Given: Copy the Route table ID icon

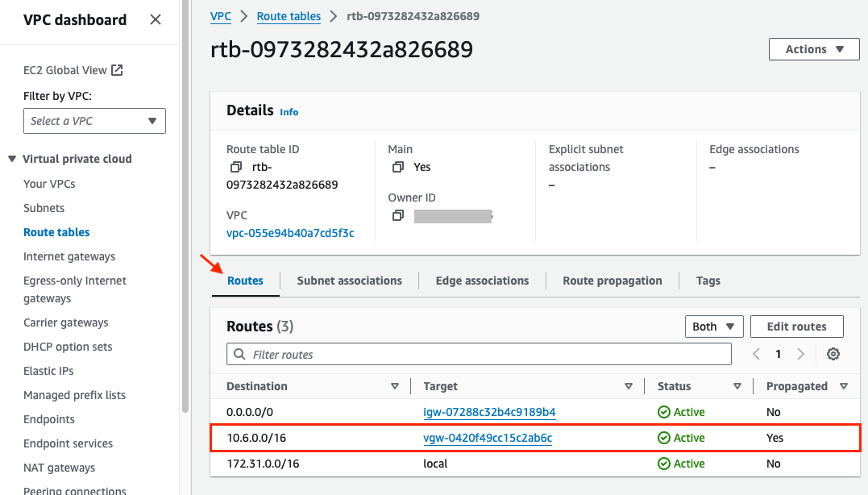Looking at the screenshot, I should click(236, 167).
